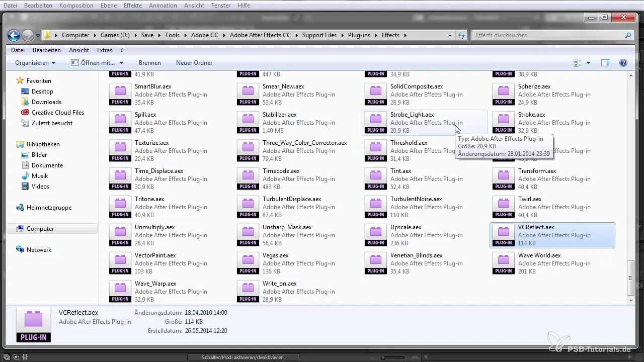This screenshot has width=644, height=362.
Task: Expand the address bar history dropdown
Action: (x=450, y=36)
